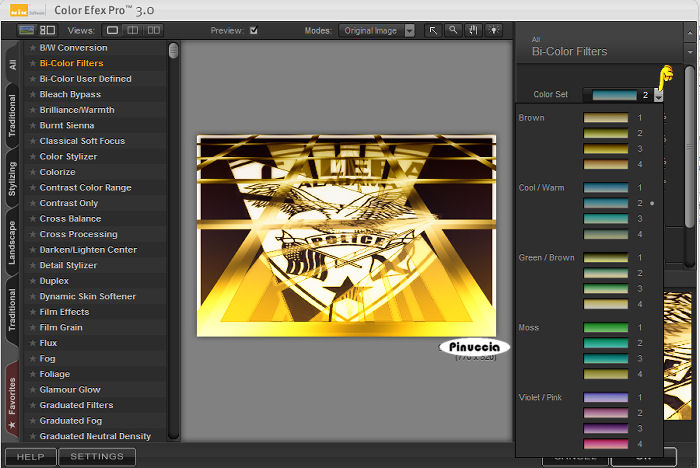Switch to filter list with preview layout icon
Viewport: 700px width, 468px height.
pos(47,30)
